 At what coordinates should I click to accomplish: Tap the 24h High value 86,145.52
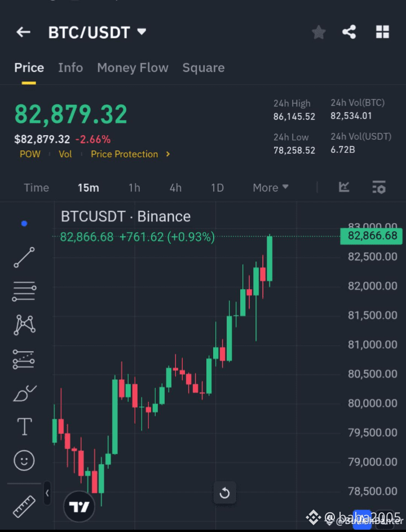[x=294, y=117]
